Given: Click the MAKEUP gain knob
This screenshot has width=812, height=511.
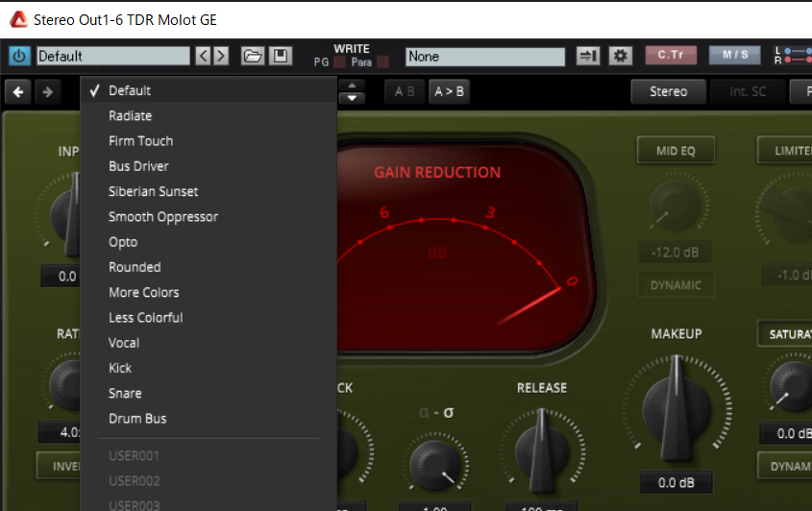Looking at the screenshot, I should click(677, 409).
